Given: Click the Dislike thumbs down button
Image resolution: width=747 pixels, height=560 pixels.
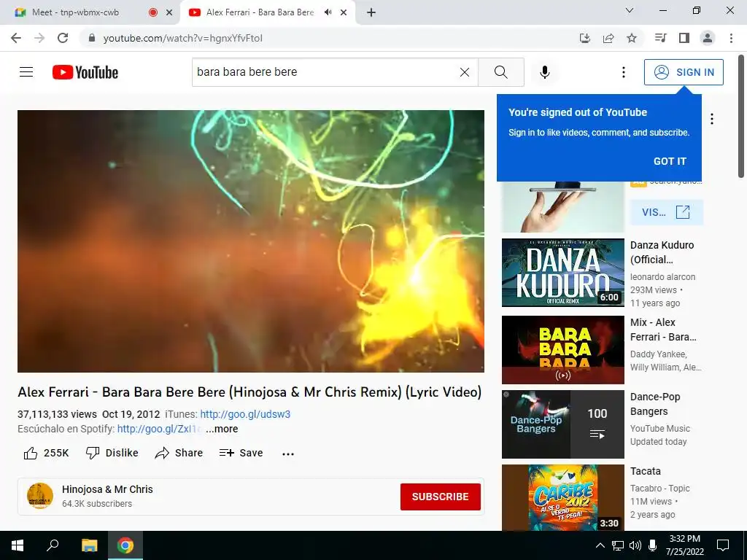Looking at the screenshot, I should [x=112, y=453].
